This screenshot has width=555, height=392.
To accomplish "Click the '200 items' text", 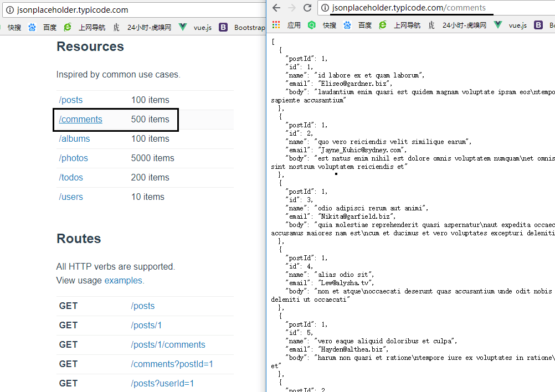I will [150, 178].
